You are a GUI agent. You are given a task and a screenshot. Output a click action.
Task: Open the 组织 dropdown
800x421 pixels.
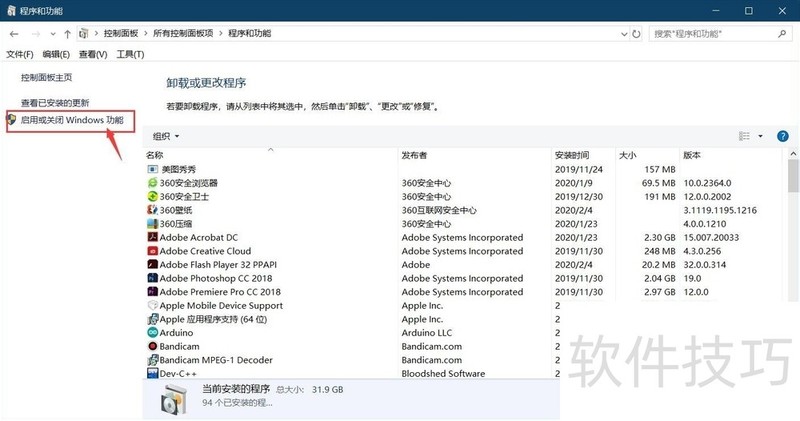click(166, 136)
